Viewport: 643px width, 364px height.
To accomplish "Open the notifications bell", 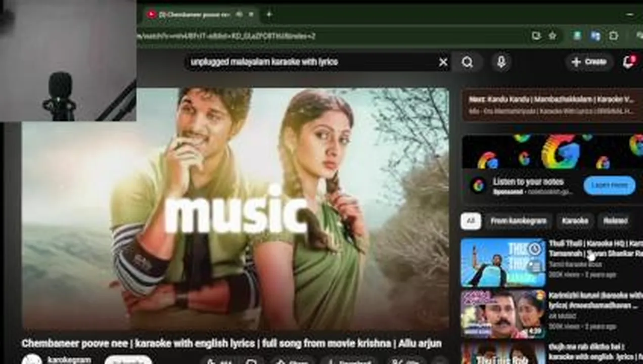I will (629, 62).
